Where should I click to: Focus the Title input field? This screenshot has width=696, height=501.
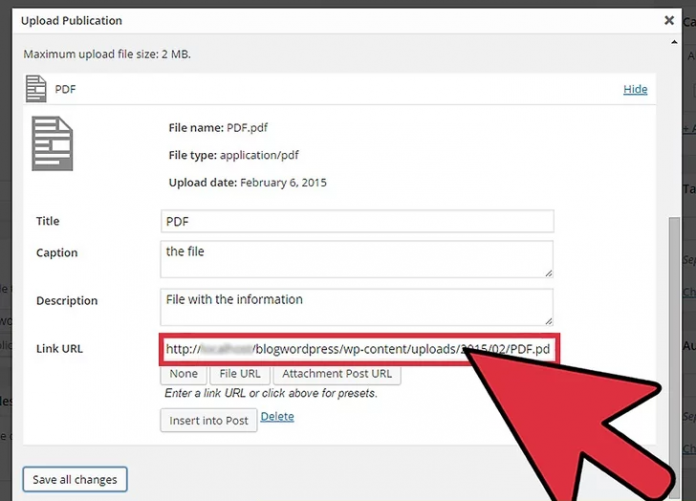click(356, 221)
